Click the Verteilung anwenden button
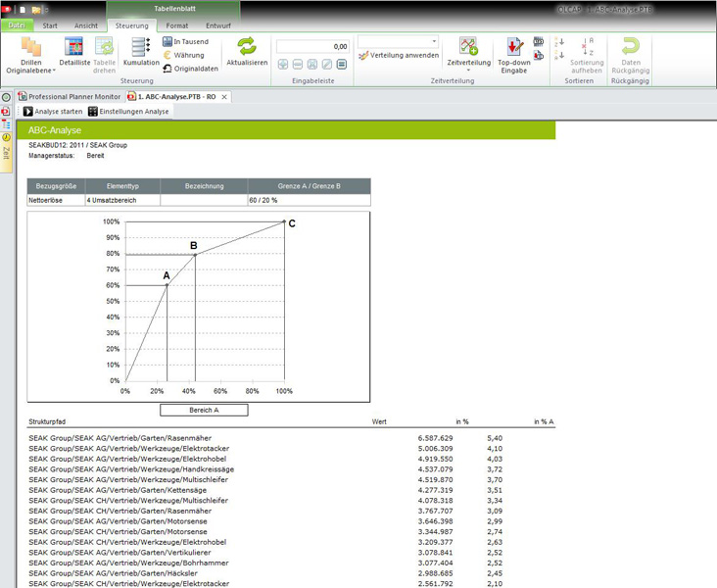Screen dimensions: 717x588 (x=399, y=56)
